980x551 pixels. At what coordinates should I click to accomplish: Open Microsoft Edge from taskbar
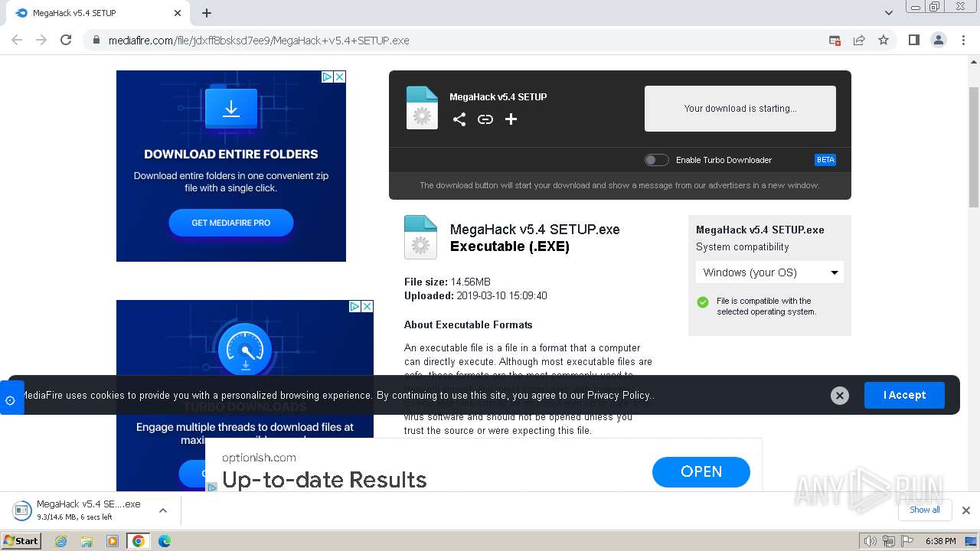[x=165, y=541]
